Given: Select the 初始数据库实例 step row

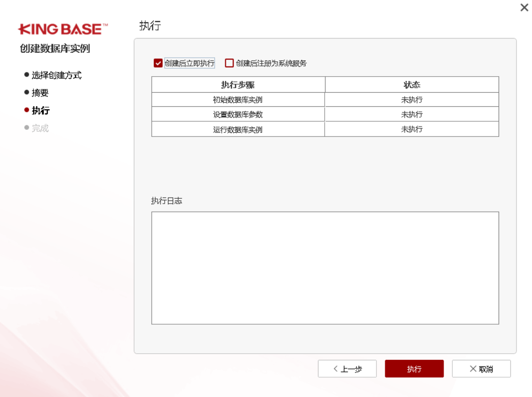Looking at the screenshot, I should tap(238, 100).
